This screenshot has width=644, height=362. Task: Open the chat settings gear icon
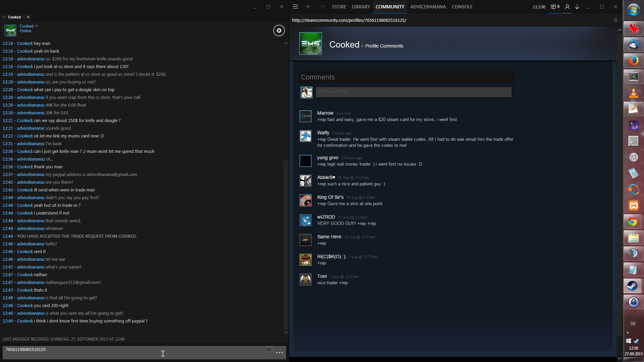click(x=279, y=31)
